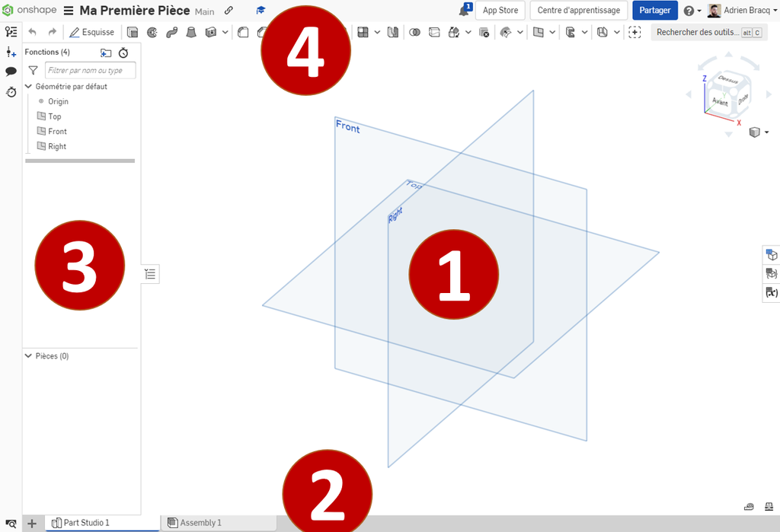Viewport: 780px width, 532px height.
Task: Click the Dessus face of view cube
Action: [x=727, y=79]
